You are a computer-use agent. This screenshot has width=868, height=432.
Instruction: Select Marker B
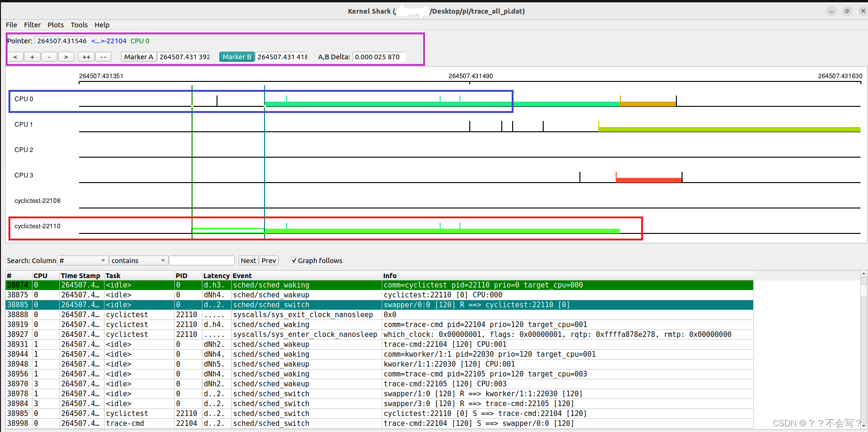237,56
